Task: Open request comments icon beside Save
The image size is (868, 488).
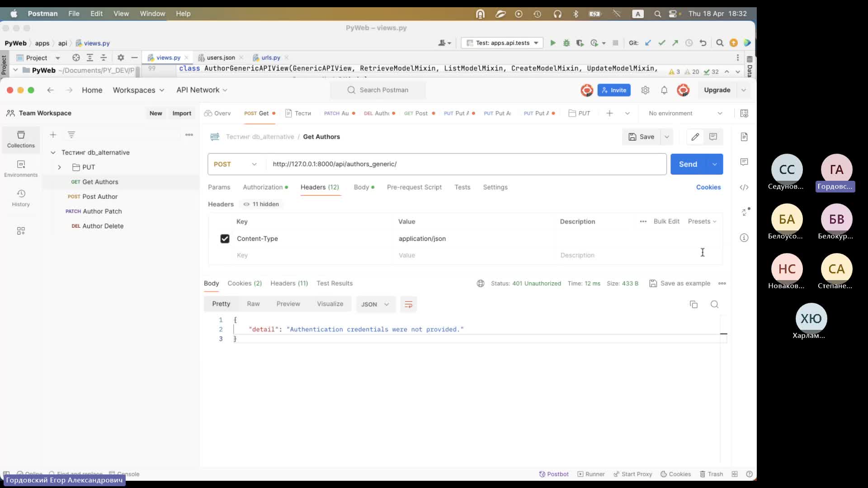Action: coord(713,136)
